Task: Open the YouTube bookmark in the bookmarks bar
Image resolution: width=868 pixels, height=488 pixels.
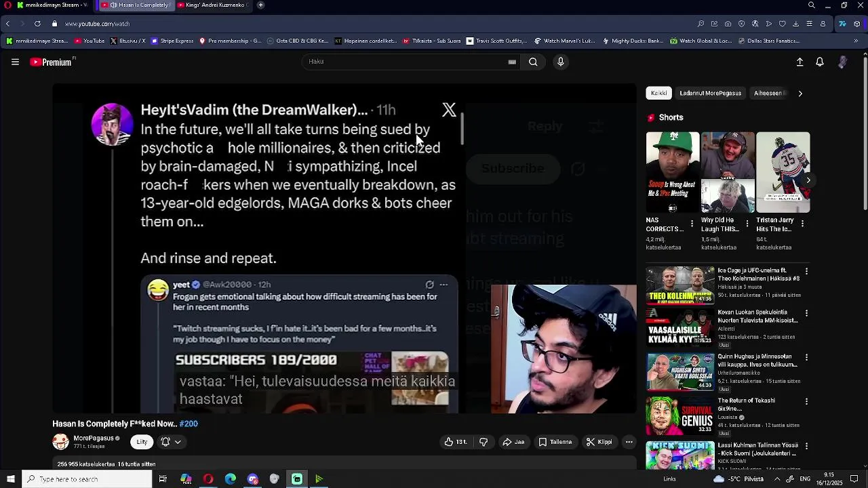Action: pyautogui.click(x=90, y=41)
